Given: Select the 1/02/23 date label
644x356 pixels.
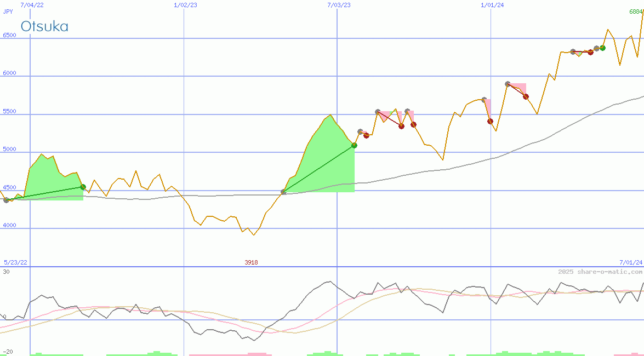Looking at the screenshot, I should coord(186,5).
